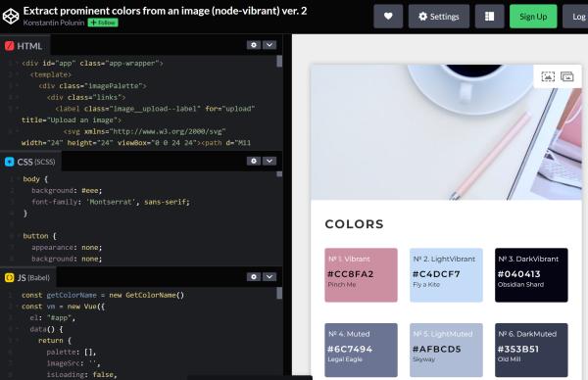Select the DarkVibrant #040413 swatch
This screenshot has height=380, width=588.
click(x=531, y=274)
